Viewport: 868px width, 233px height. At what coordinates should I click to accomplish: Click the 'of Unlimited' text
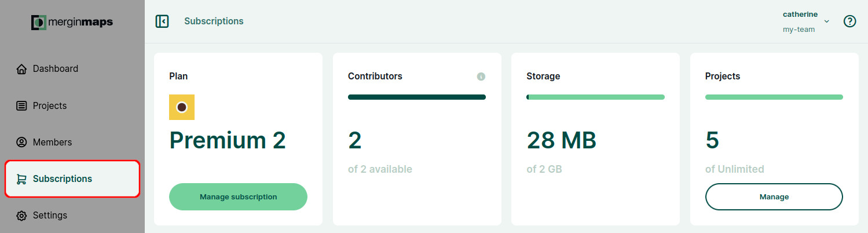coord(735,170)
